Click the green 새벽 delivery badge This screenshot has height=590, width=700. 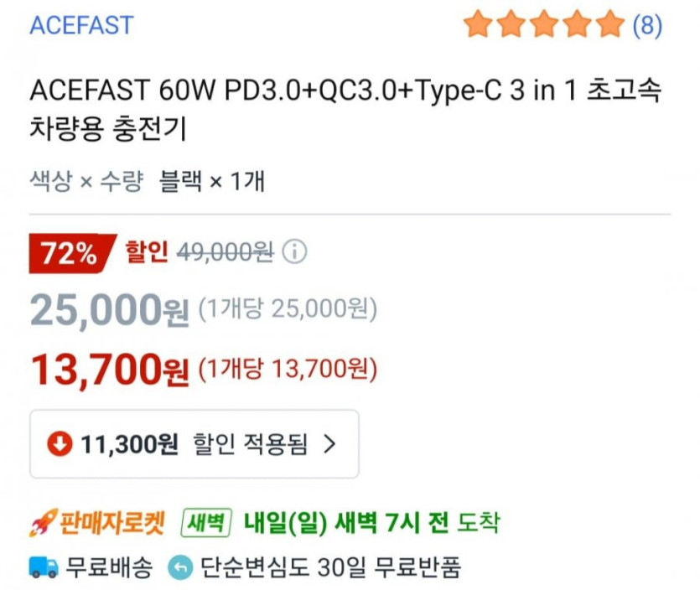(206, 524)
